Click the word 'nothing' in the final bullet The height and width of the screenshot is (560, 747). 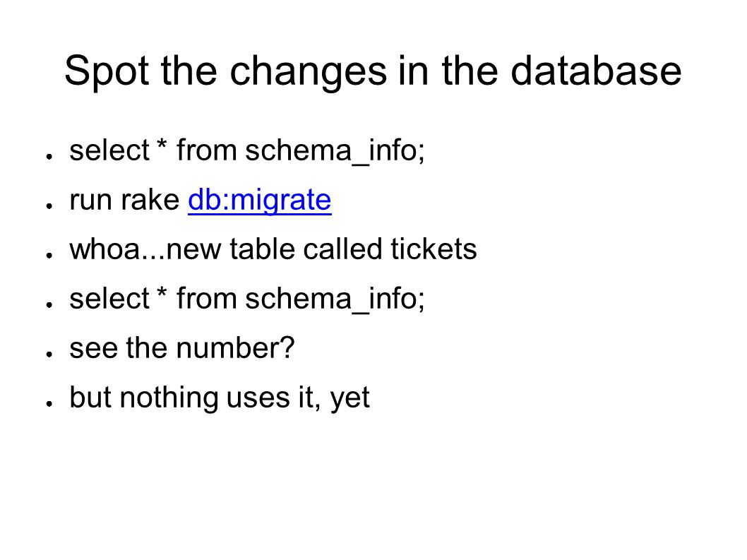pos(169,398)
